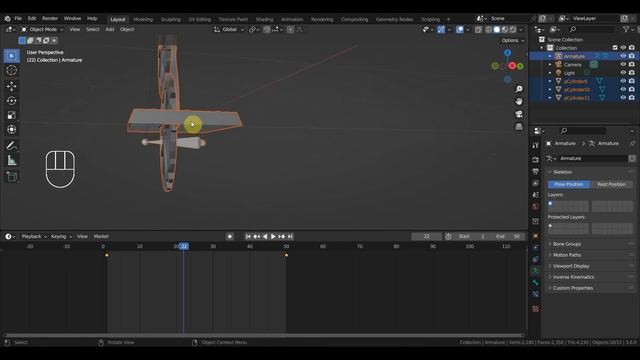
Task: Switch to the Modeling workspace tab
Action: (143, 19)
